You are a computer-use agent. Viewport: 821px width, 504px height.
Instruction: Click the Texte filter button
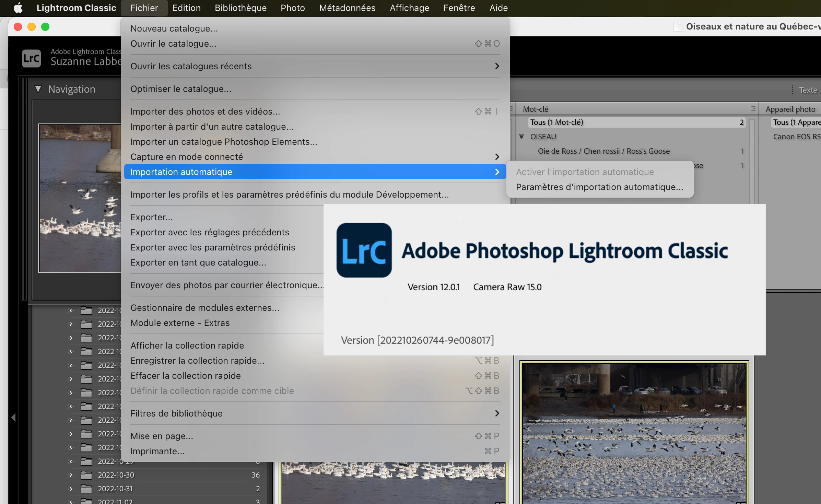808,90
